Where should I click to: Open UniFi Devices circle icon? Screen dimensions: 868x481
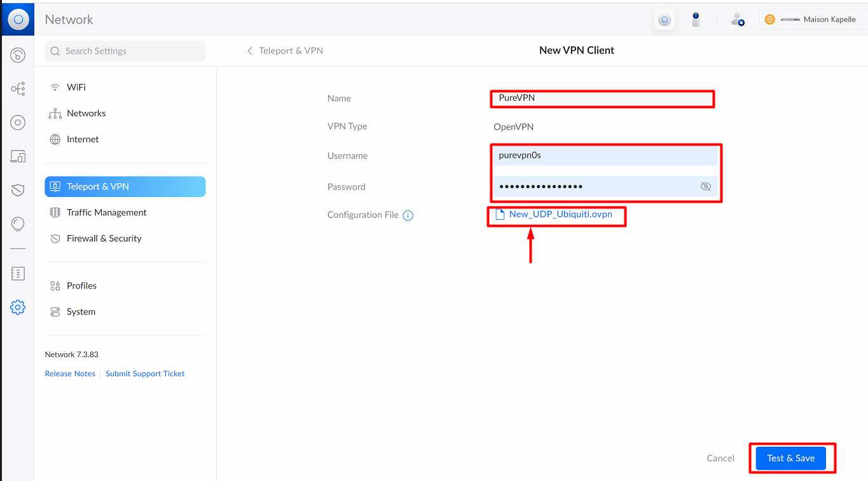click(18, 123)
